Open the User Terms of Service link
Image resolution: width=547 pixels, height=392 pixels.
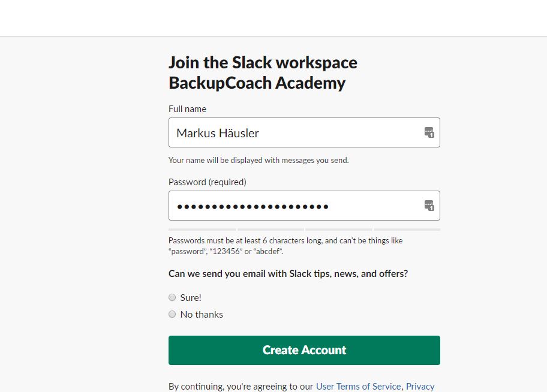click(x=358, y=386)
